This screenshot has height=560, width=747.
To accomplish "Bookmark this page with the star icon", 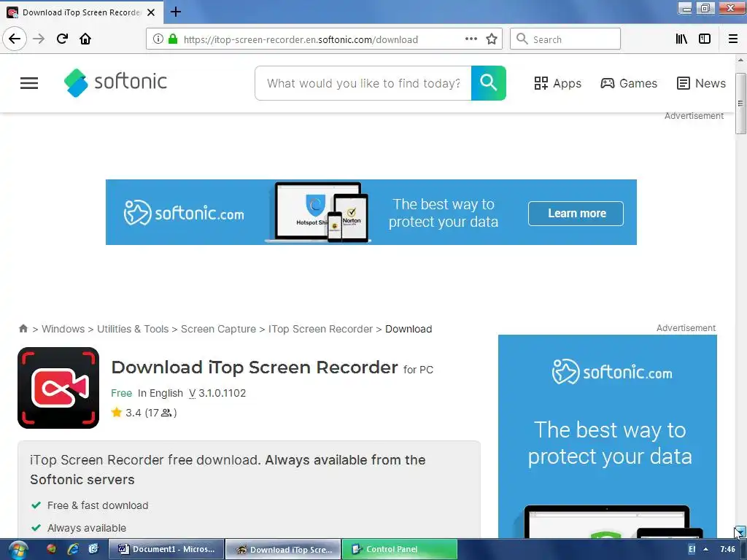I will [492, 39].
